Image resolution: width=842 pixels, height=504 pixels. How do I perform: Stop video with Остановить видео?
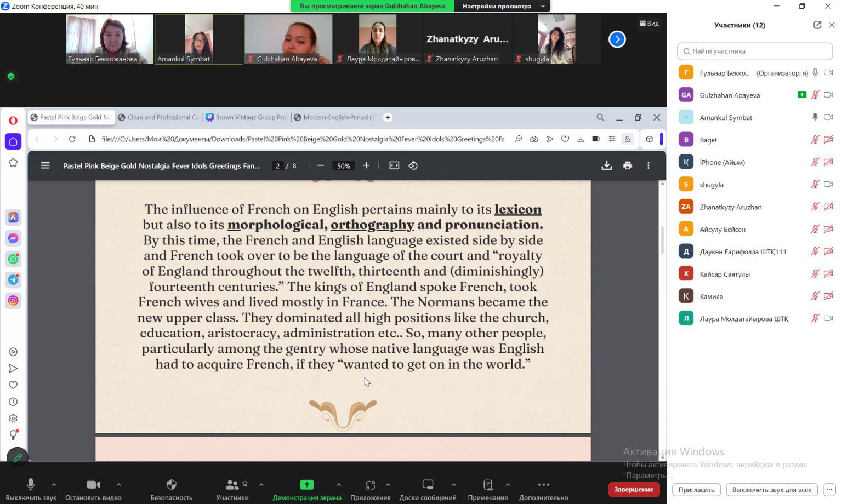[93, 489]
